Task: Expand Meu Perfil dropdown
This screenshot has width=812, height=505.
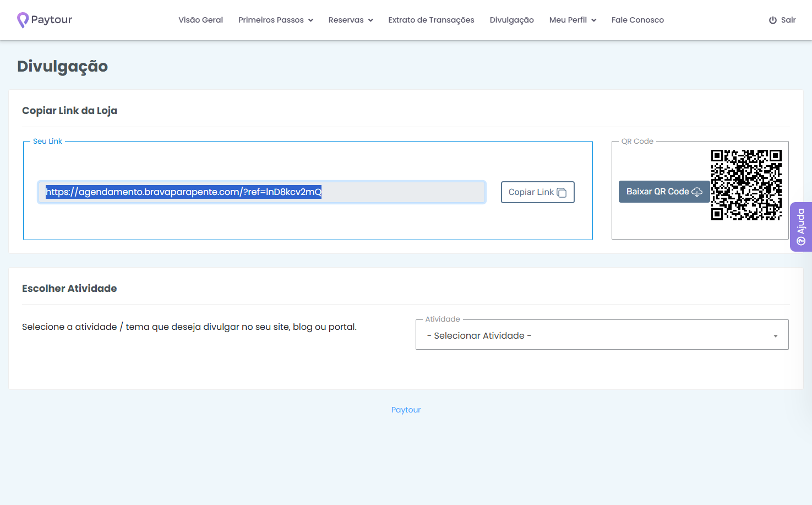Action: coord(573,20)
